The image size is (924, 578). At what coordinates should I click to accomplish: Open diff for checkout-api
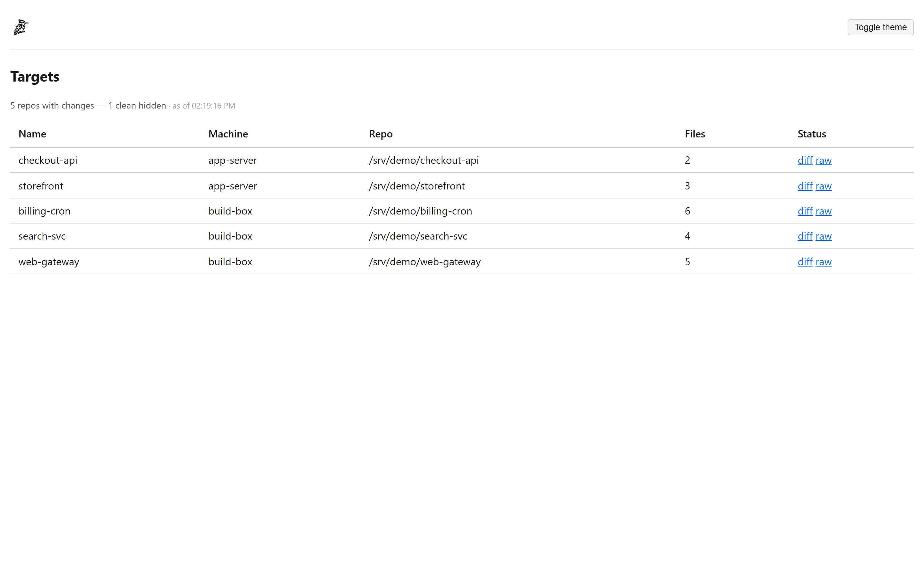point(805,160)
